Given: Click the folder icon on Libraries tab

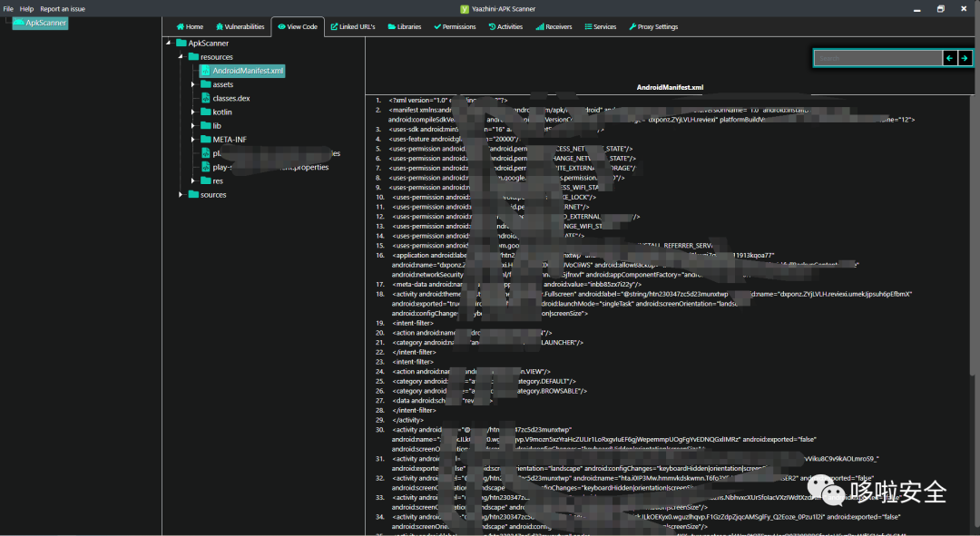Looking at the screenshot, I should 391,27.
